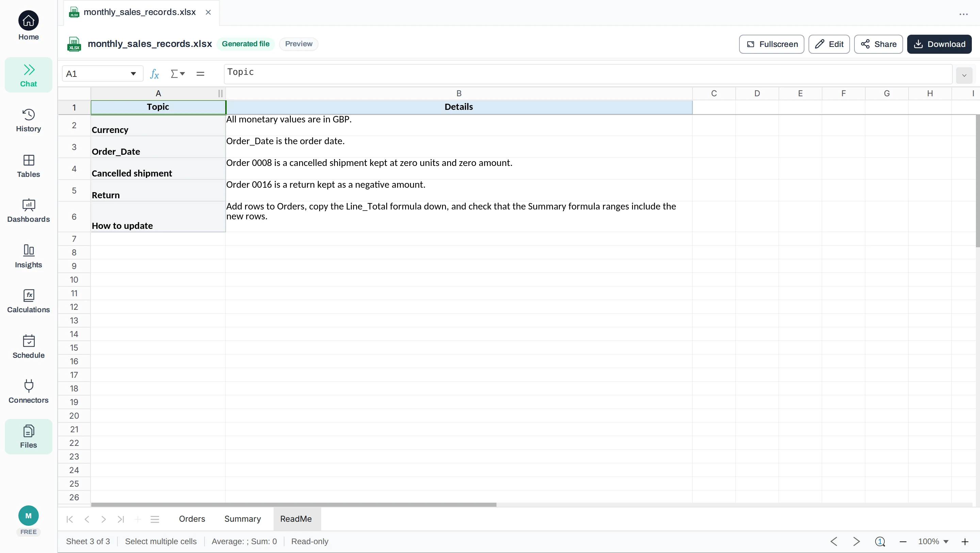Click the formula input field showing Topic
Screen dimensions: 980x553
coord(588,74)
